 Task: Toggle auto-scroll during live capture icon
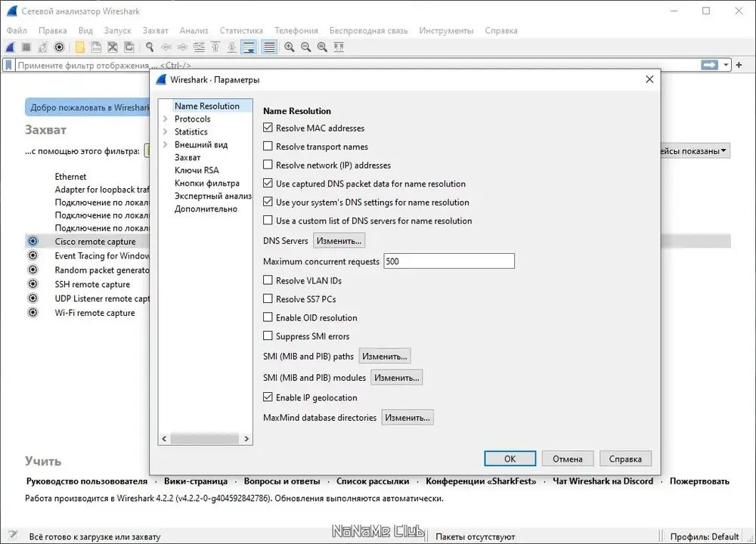coord(249,47)
